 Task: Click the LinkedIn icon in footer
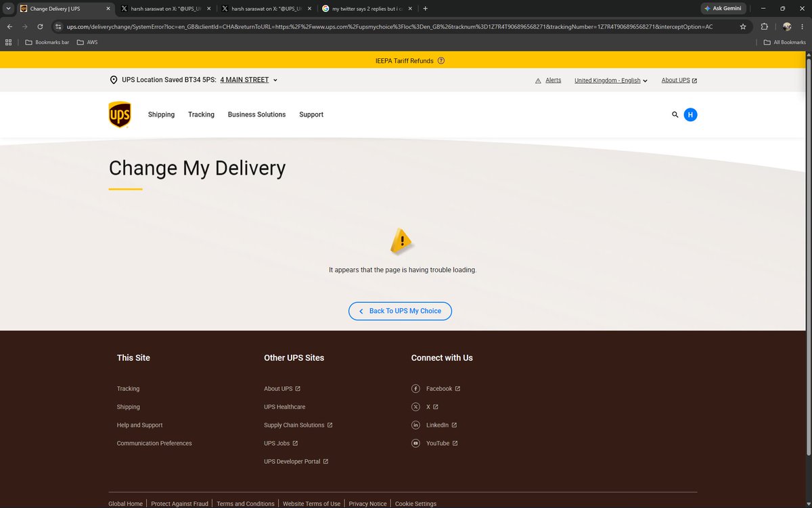(416, 425)
